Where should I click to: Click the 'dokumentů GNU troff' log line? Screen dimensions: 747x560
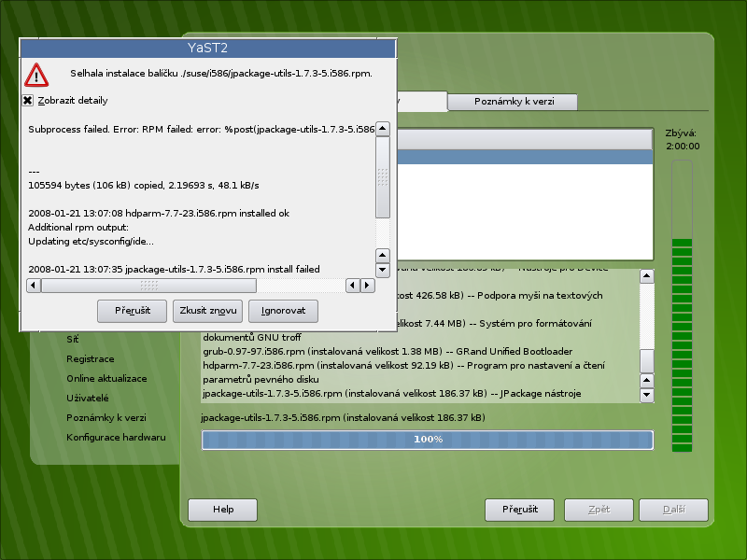point(252,338)
